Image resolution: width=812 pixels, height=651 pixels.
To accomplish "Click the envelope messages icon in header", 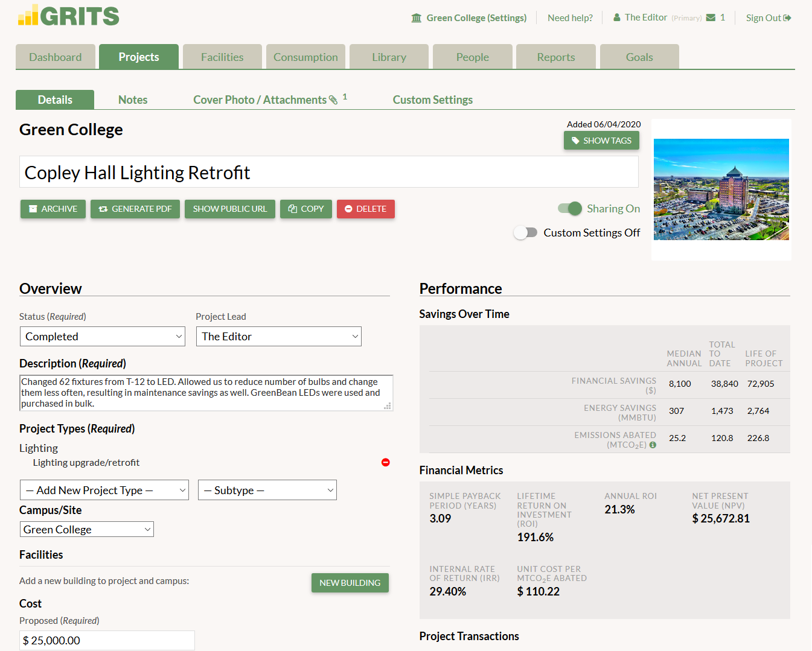I will [711, 17].
